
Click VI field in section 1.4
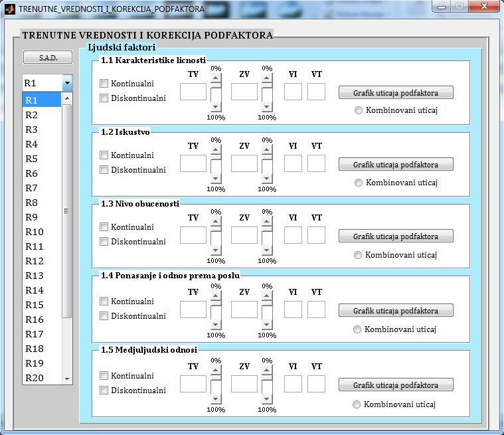click(293, 309)
